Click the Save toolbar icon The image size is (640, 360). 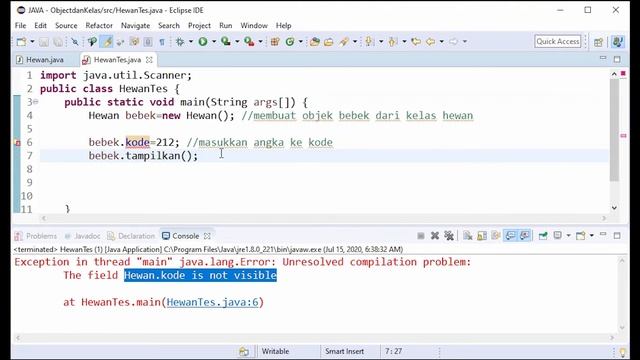click(44, 42)
